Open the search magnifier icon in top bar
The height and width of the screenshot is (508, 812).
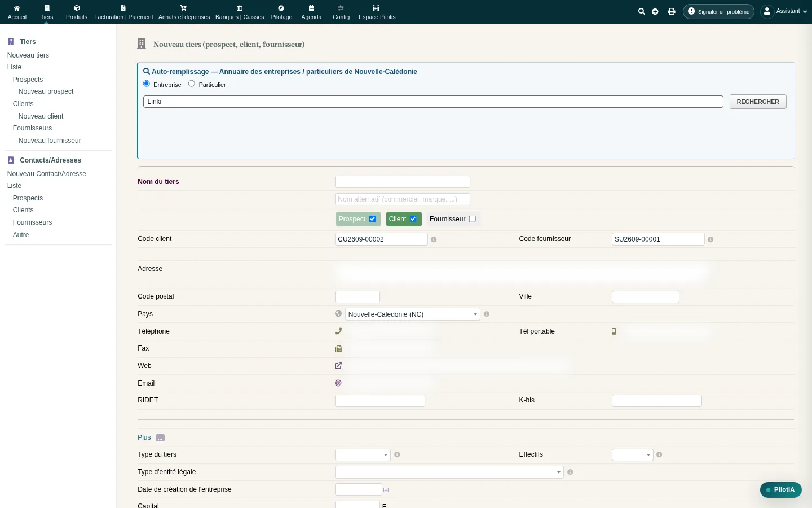641,11
